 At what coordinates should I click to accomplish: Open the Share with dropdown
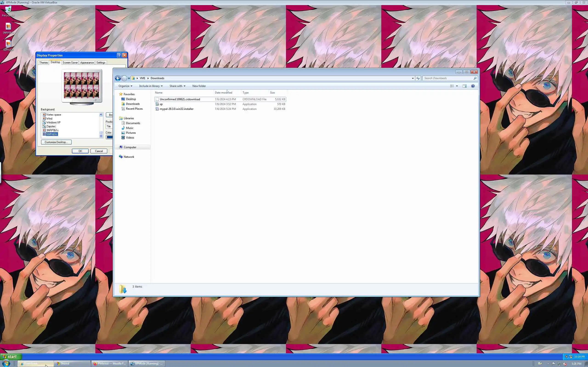click(177, 86)
